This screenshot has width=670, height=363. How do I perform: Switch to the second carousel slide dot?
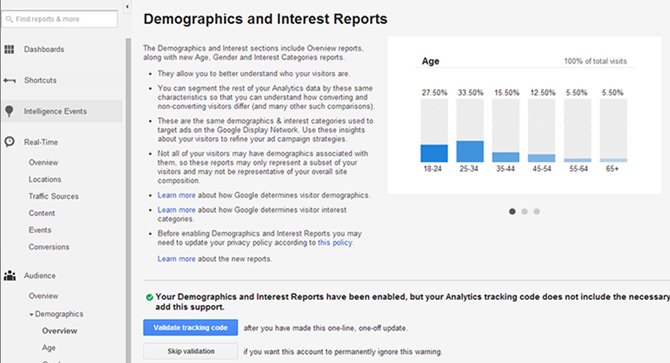524,211
